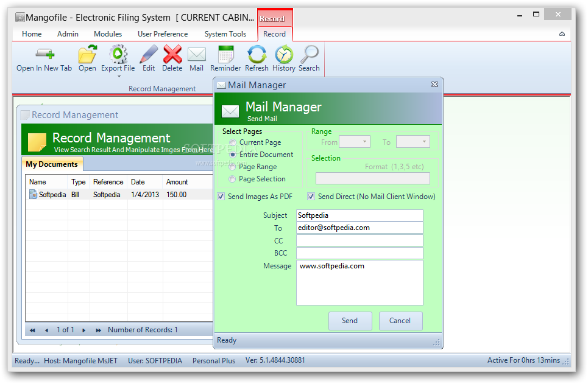Go to first record page arrow
Image resolution: width=588 pixels, height=384 pixels.
tap(33, 330)
